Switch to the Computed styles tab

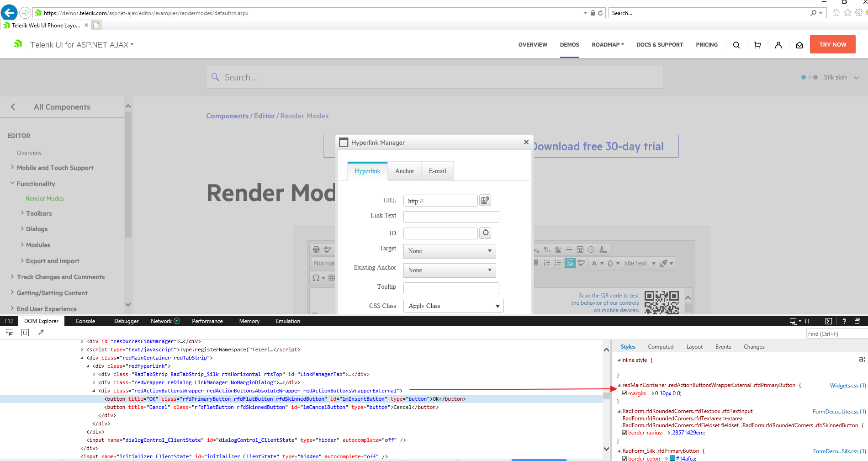click(x=661, y=347)
